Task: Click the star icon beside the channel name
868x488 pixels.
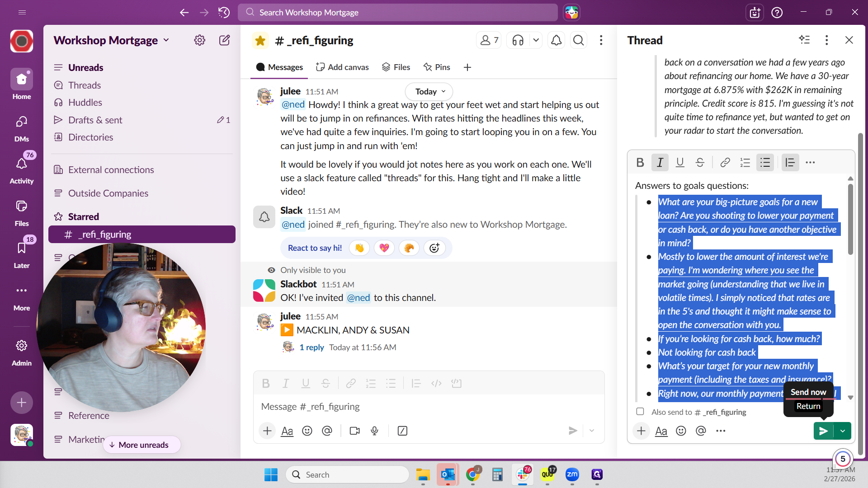Action: tap(260, 41)
